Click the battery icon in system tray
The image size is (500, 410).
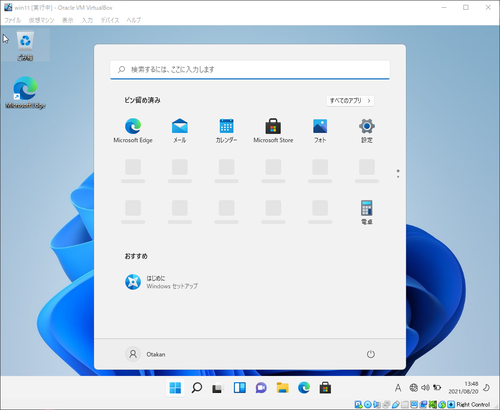coord(437,387)
